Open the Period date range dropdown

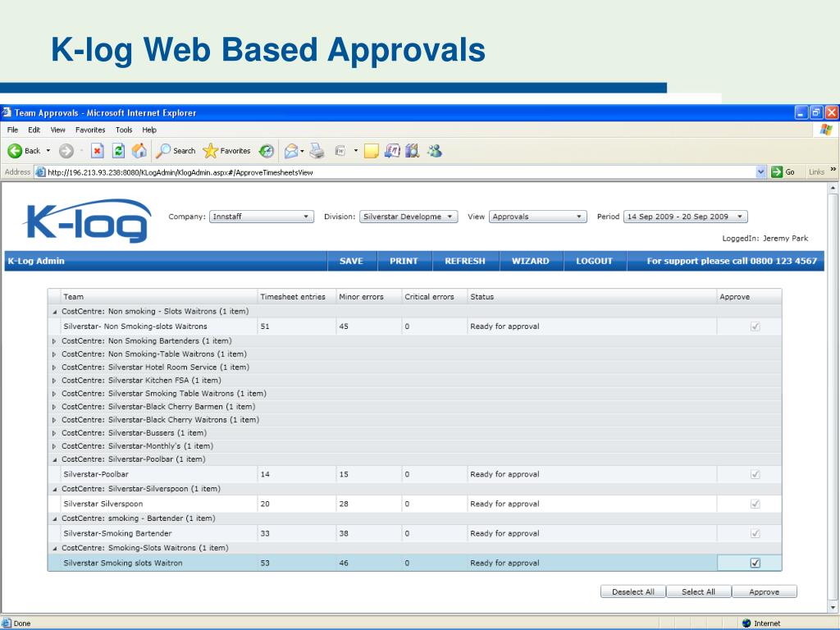pos(686,217)
